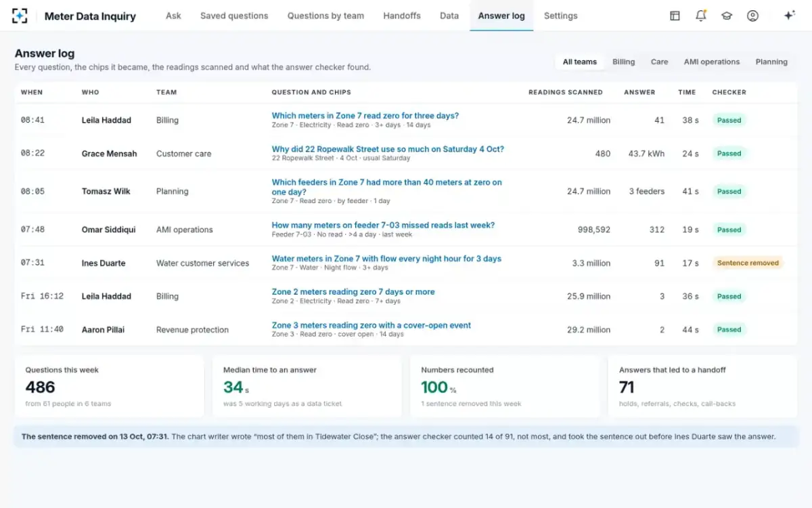
Task: Click the graduation cap learning icon
Action: 727,16
